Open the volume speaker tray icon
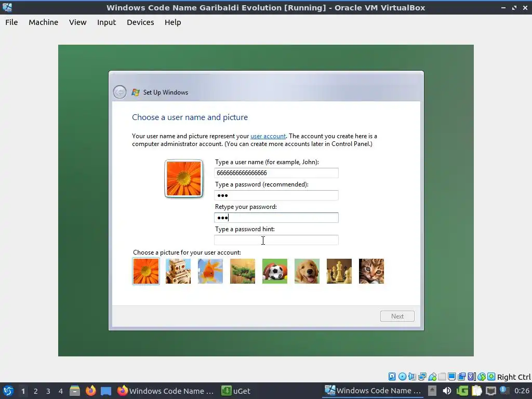This screenshot has width=532, height=399. [447, 391]
